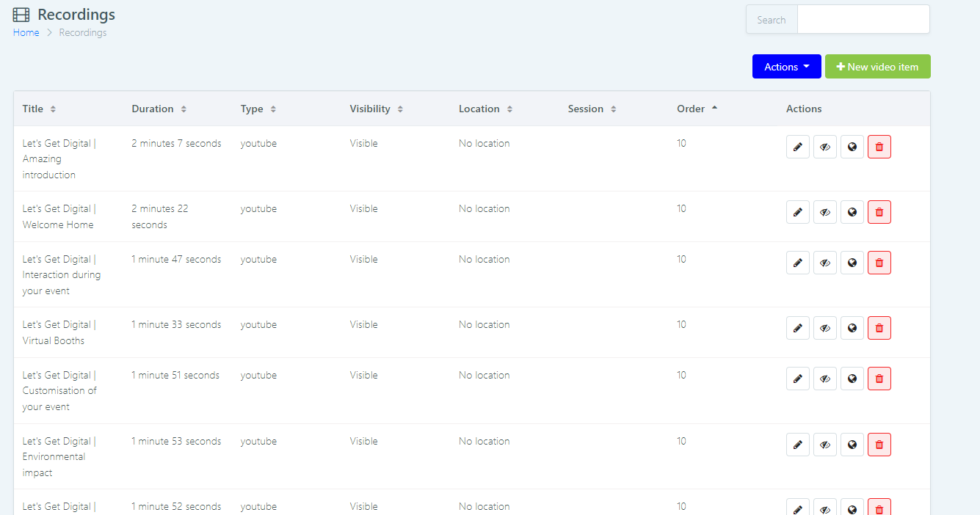980x515 pixels.
Task: Delete the Welcome Home recording
Action: pos(879,212)
